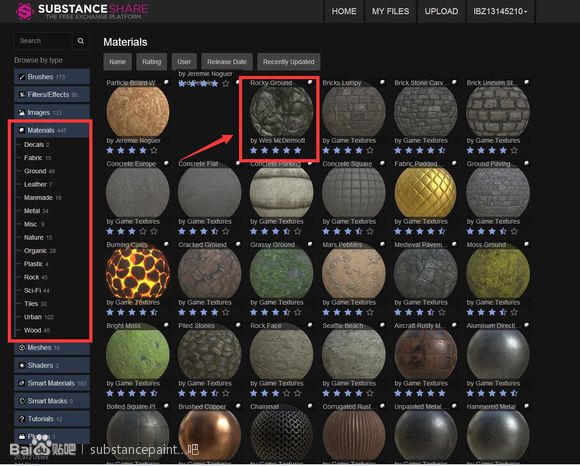The image size is (580, 466).
Task: Click type icon on Concrete Europe card
Action: (166, 163)
